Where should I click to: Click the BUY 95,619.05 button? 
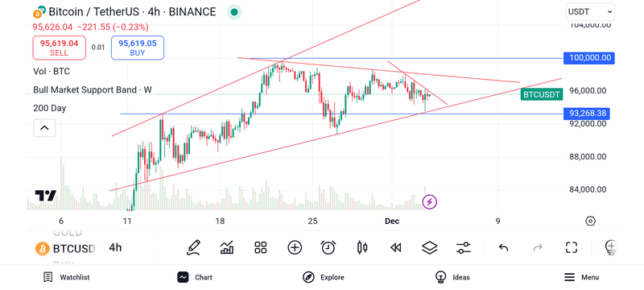138,48
